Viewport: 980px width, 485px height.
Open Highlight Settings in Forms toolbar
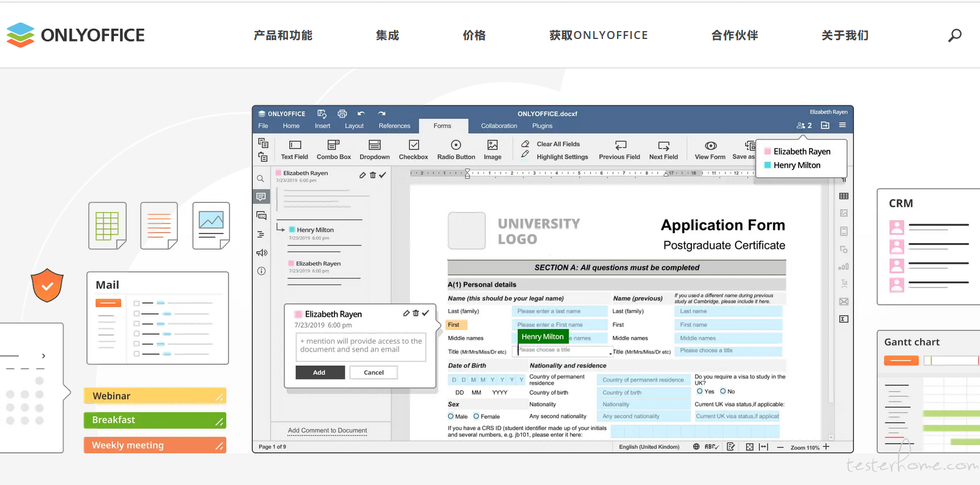click(x=555, y=157)
